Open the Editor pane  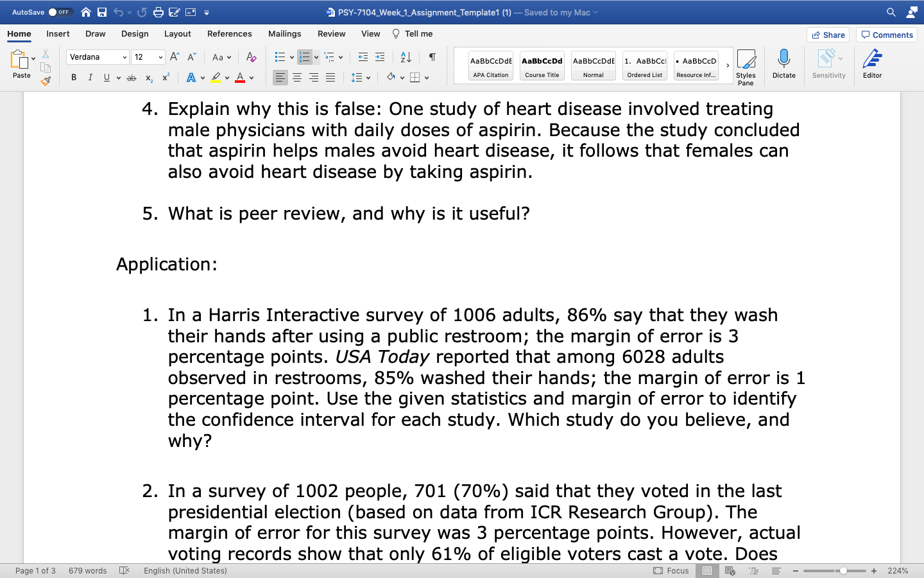(873, 63)
